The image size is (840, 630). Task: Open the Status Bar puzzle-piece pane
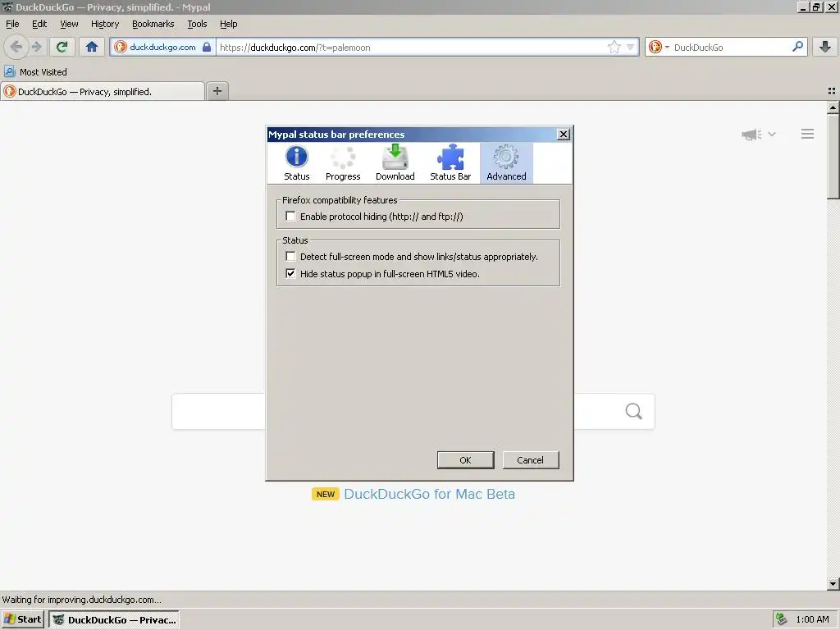pos(450,163)
